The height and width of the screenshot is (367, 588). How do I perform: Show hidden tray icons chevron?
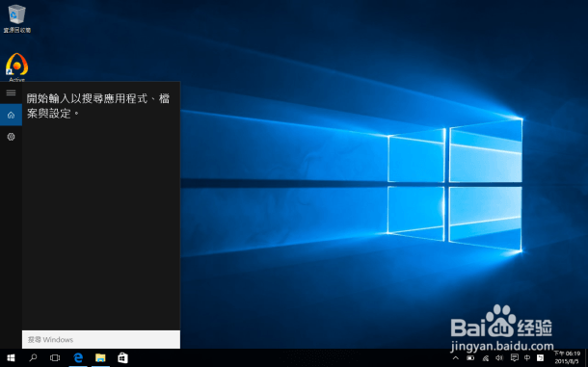(456, 358)
